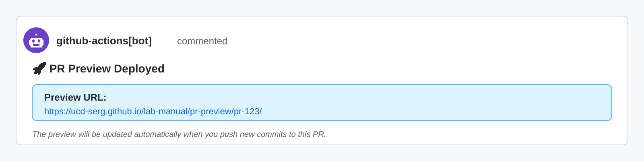The height and width of the screenshot is (161, 644).
Task: Click the italic note about automatic updates
Action: click(x=179, y=134)
